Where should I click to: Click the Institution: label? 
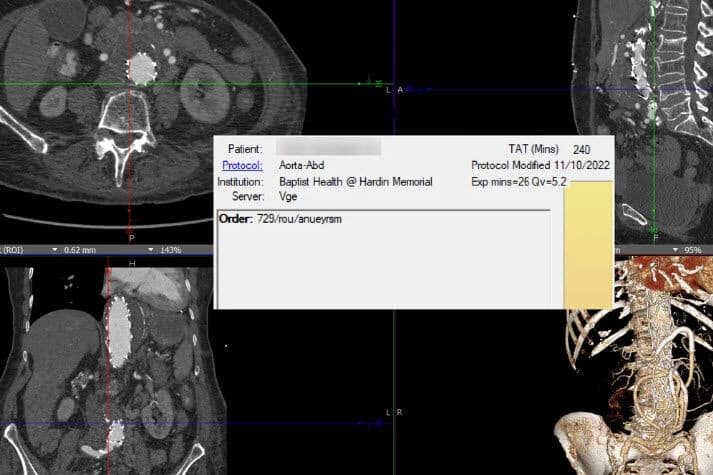[x=240, y=182]
